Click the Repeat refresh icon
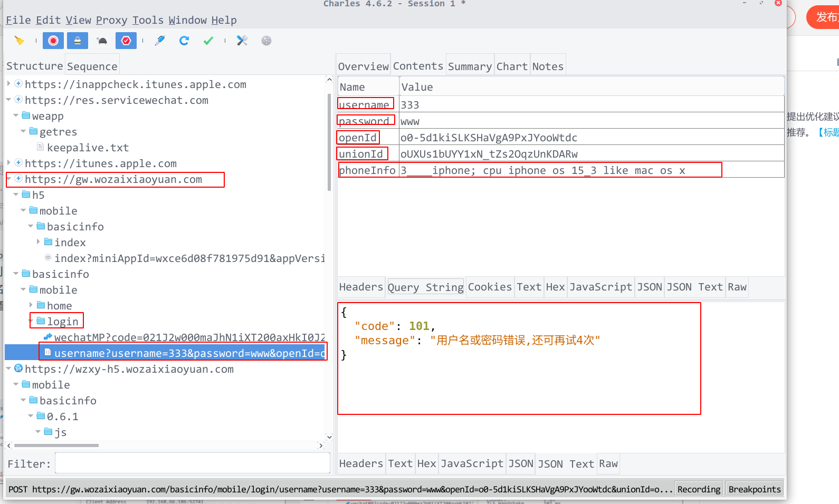 [x=184, y=41]
